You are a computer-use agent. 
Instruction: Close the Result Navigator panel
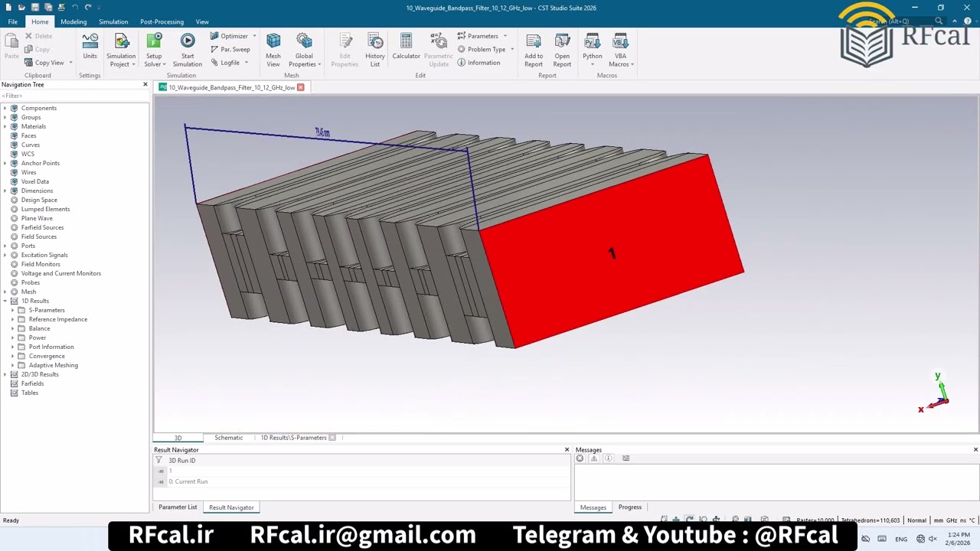tap(567, 450)
